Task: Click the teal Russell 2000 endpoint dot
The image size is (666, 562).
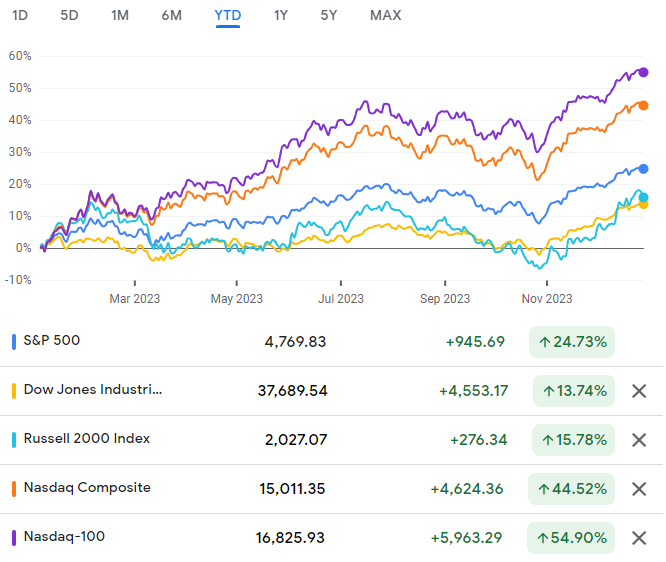Action: (x=643, y=197)
